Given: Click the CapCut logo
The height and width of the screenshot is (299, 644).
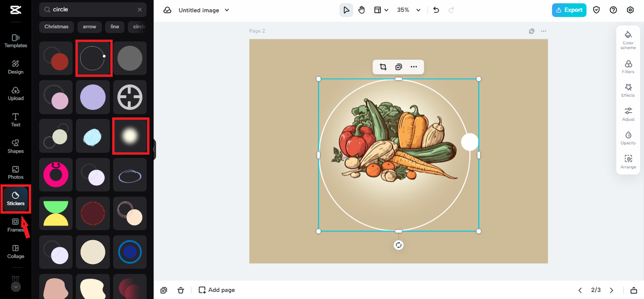Looking at the screenshot, I should tap(16, 10).
